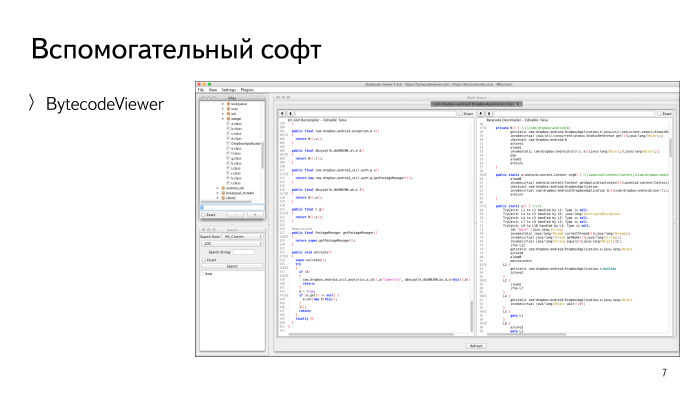
Task: Select j.class in the file tree
Action: [x=236, y=173]
